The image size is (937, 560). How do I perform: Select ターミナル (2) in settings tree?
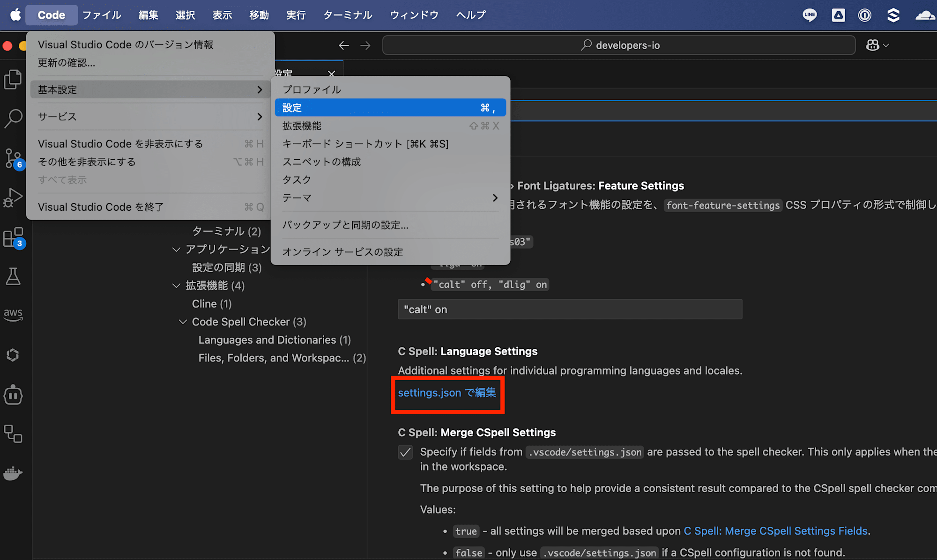click(x=227, y=231)
